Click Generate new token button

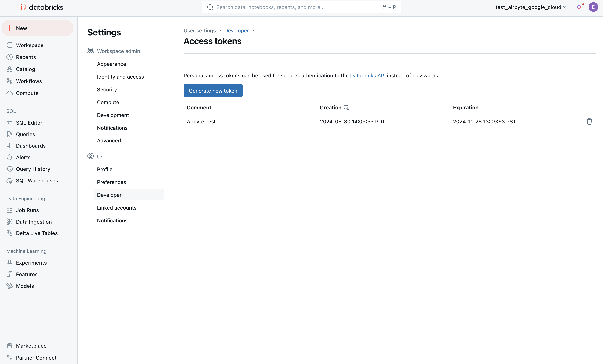[x=213, y=91]
